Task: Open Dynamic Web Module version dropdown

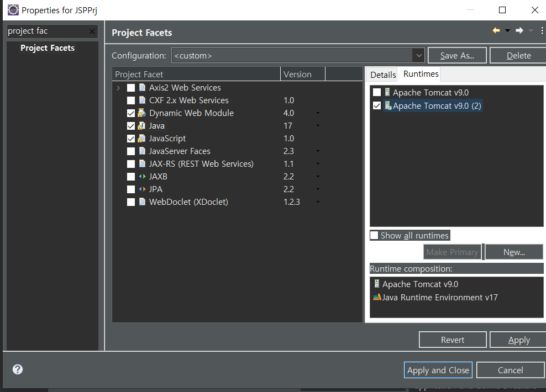Action: coord(318,113)
